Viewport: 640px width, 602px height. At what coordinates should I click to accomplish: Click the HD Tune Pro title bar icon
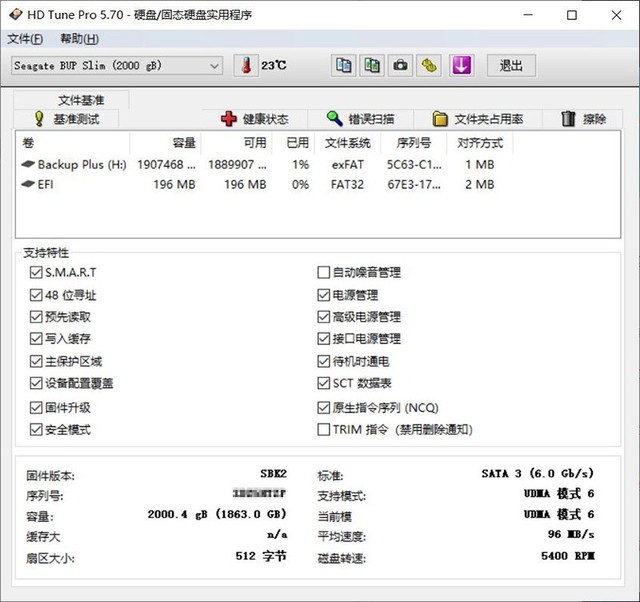[16, 15]
